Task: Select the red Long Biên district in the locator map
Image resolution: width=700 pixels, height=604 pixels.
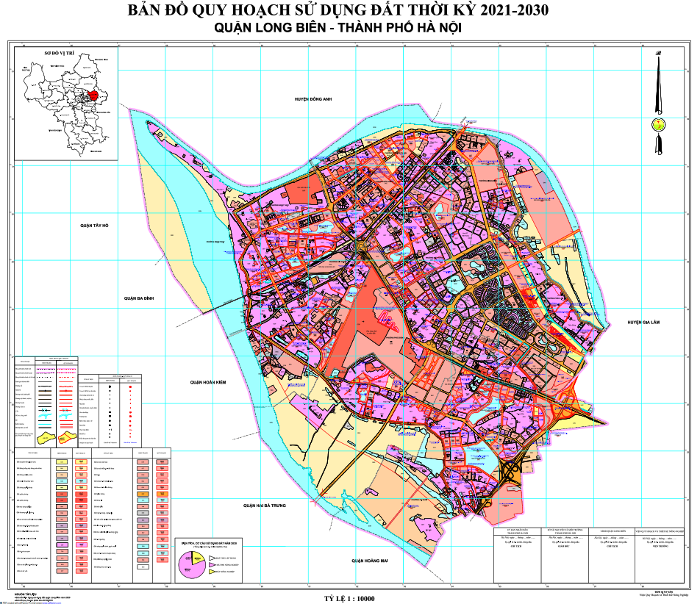Action: click(x=93, y=96)
